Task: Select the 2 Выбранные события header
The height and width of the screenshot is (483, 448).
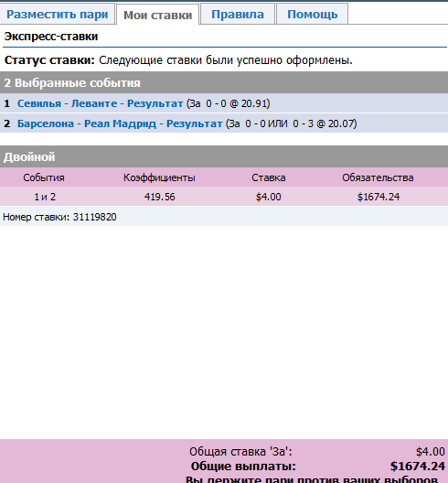Action: 224,82
